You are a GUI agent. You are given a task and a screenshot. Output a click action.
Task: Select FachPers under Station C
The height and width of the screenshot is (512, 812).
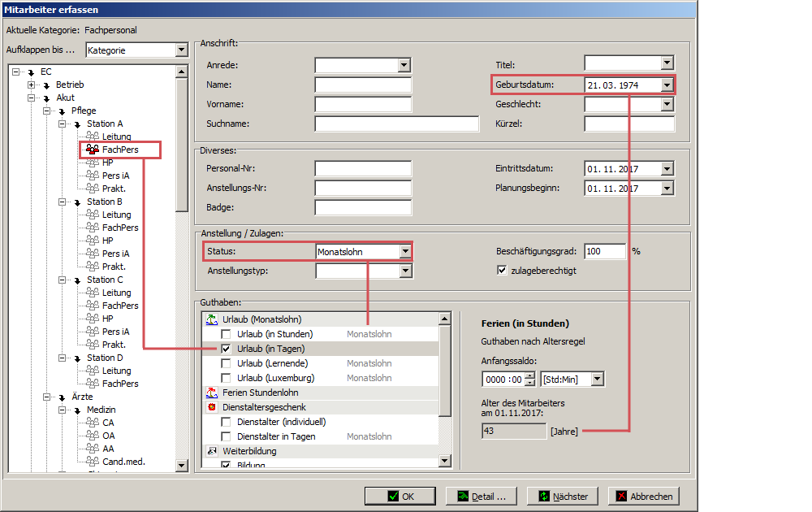120,306
